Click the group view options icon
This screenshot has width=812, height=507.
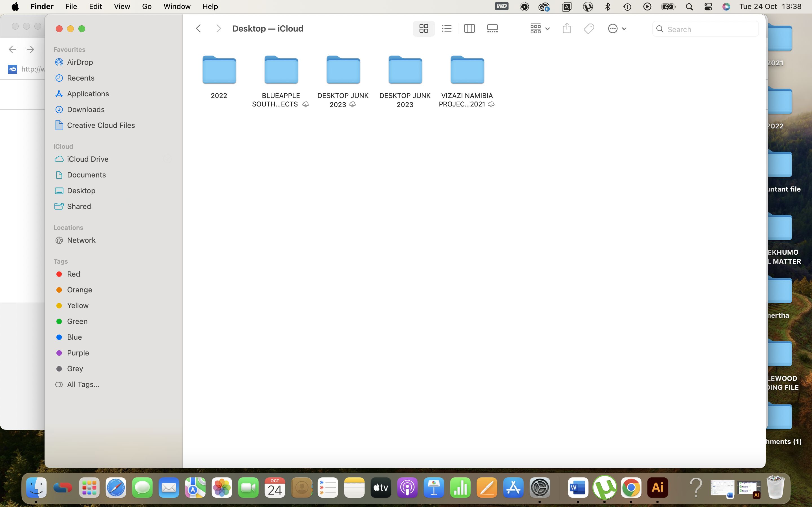[x=539, y=29]
